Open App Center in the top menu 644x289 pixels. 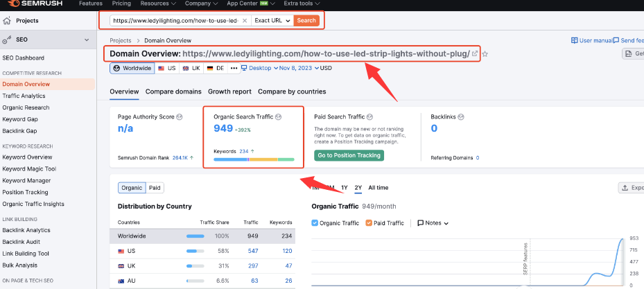pos(250,3)
